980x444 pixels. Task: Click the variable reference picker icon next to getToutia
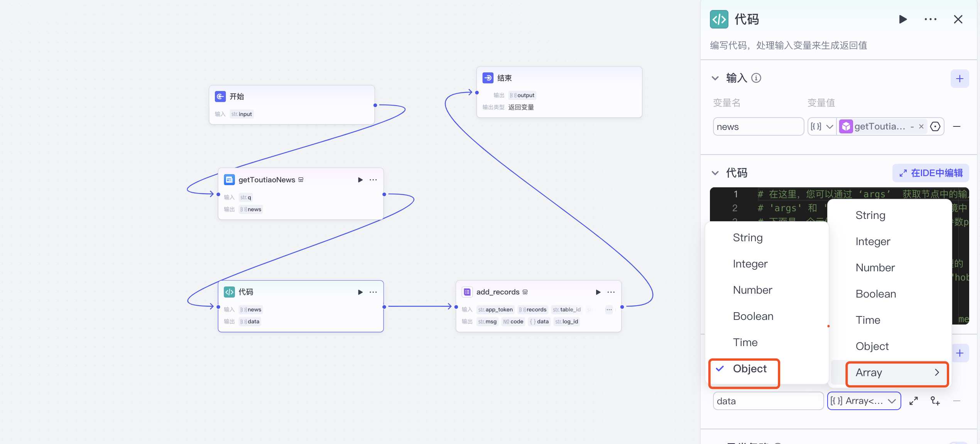(x=935, y=127)
